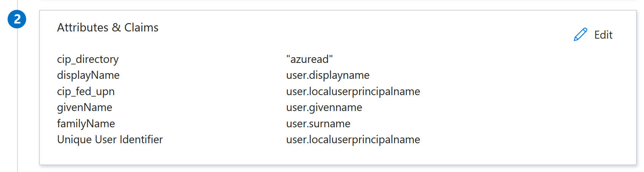This screenshot has width=644, height=172.
Task: Click the displayName claim name
Action: point(88,75)
